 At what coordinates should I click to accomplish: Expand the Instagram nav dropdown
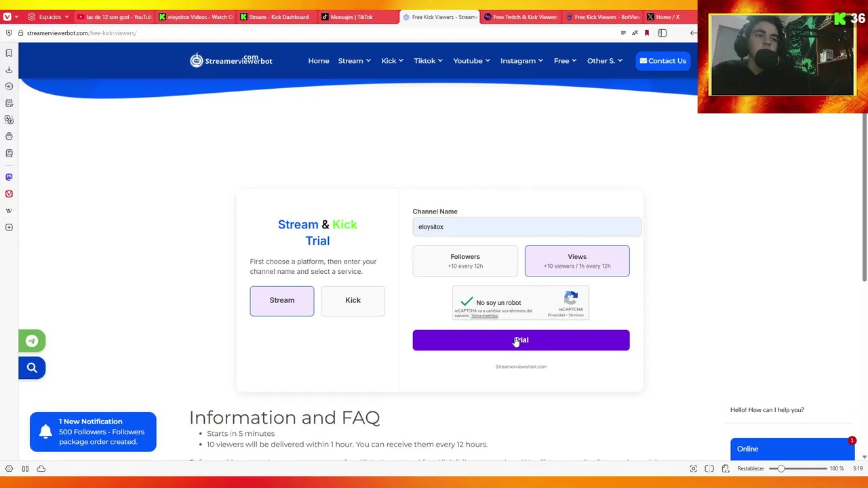tap(521, 61)
